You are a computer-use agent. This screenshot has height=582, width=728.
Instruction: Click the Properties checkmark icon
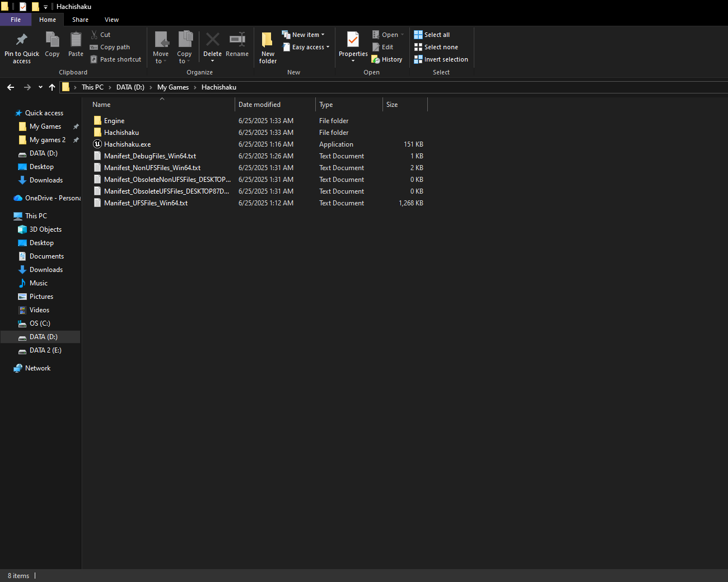tap(353, 40)
